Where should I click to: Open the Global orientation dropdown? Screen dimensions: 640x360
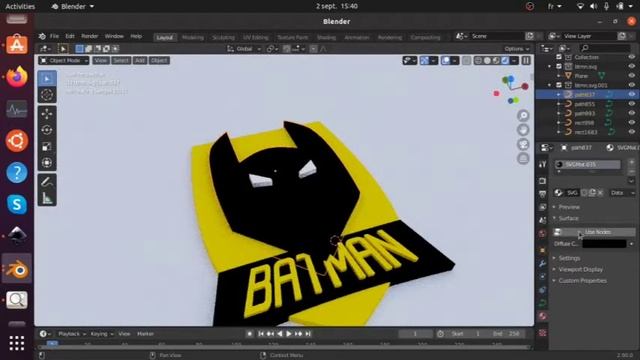244,49
